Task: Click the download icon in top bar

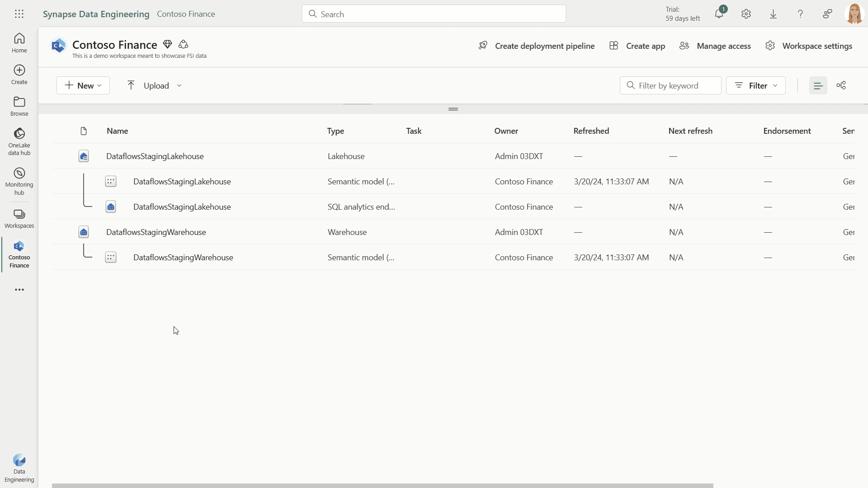Action: 773,14
